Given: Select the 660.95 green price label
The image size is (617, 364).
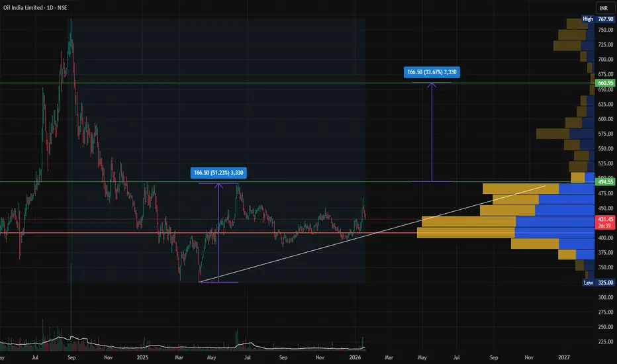Looking at the screenshot, I should click(605, 83).
